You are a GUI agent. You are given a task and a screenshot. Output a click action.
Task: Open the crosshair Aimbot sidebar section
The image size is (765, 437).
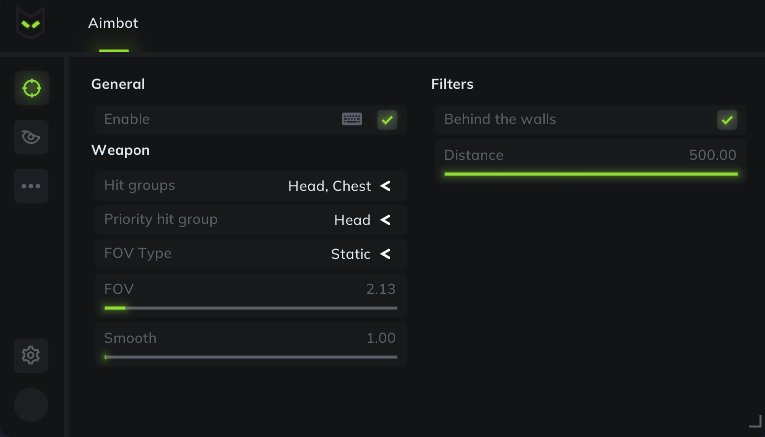[x=31, y=88]
